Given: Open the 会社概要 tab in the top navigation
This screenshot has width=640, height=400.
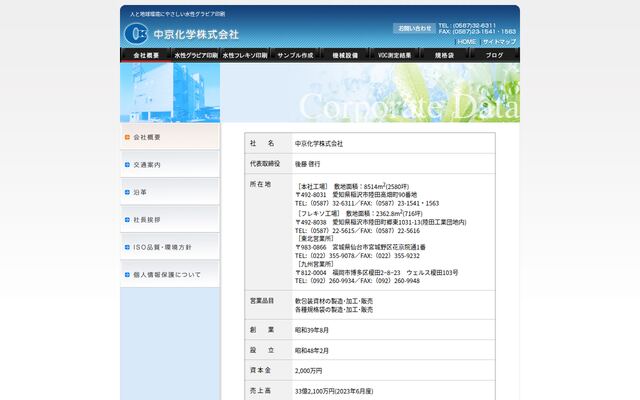Looking at the screenshot, I should click(146, 55).
